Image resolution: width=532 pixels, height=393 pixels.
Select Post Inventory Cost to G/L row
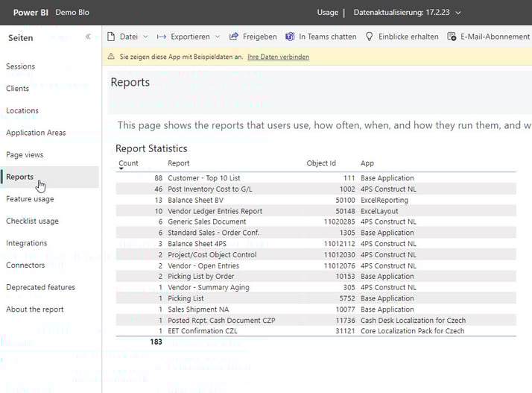[x=316, y=189]
